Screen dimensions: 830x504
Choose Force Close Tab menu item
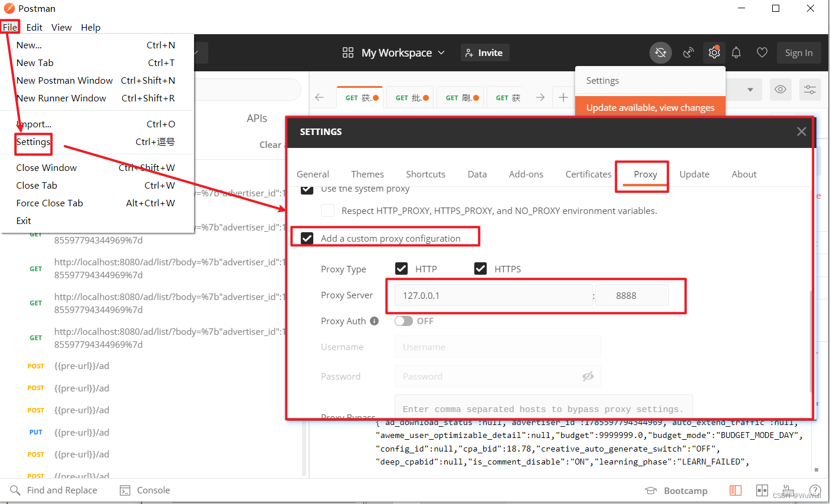pyautogui.click(x=96, y=203)
